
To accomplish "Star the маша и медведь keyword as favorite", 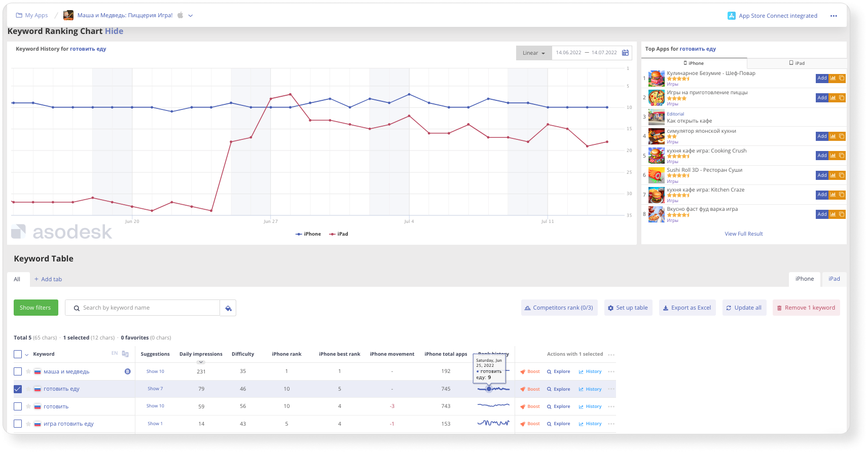I will point(28,371).
